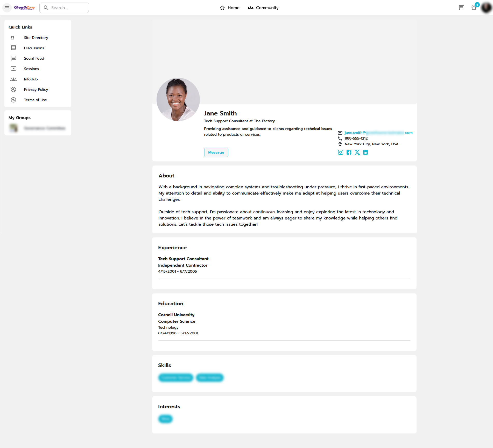
Task: Go to the Home menu item
Action: click(x=230, y=8)
